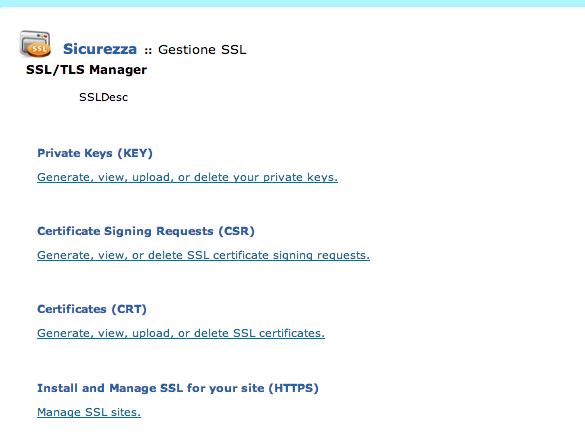
Task: Click the blue Sicurezza title text
Action: (100, 49)
